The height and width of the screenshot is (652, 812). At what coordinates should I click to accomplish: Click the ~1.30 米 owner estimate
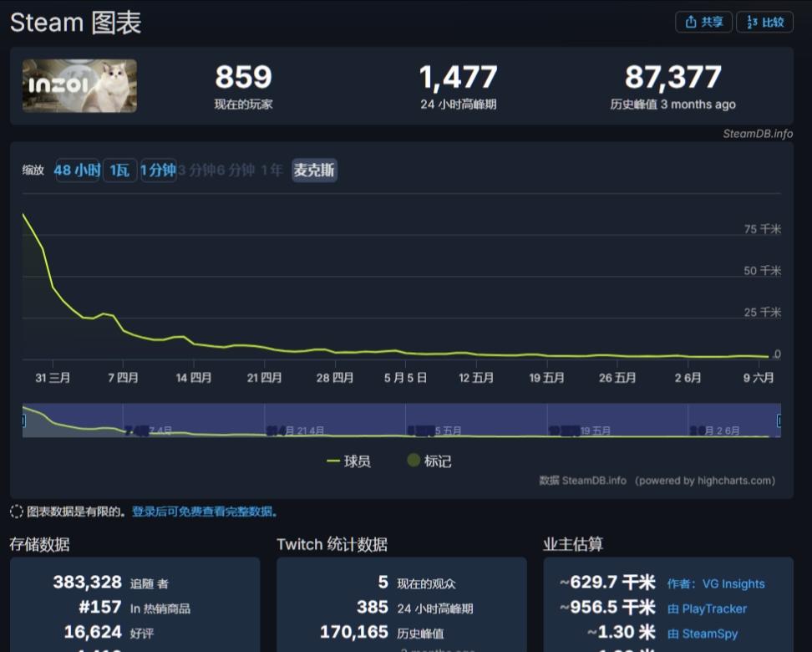(622, 632)
